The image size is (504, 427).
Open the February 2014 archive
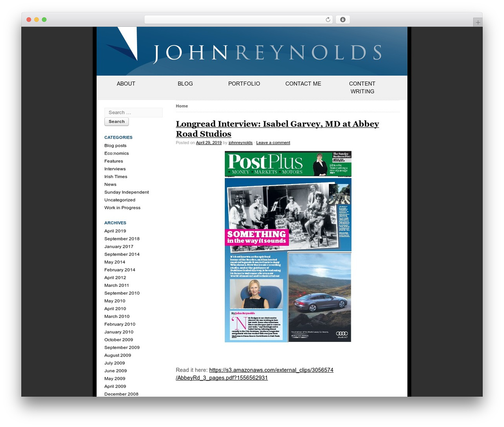point(120,270)
